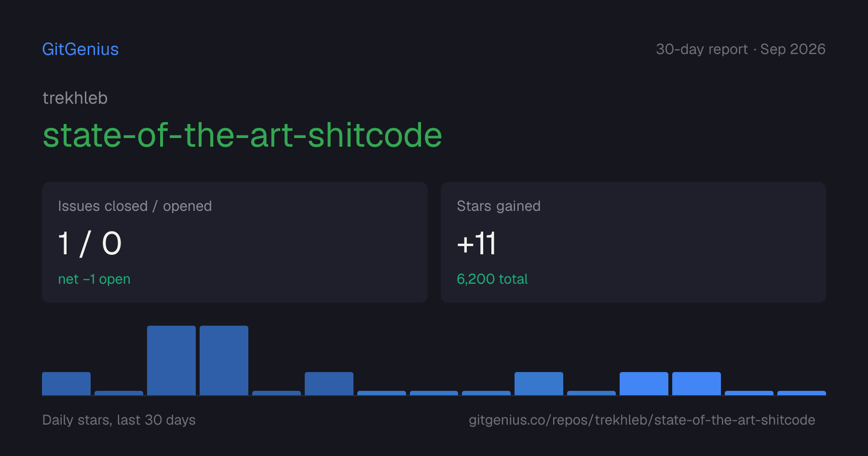
Task: Select the Stars gained card
Action: 633,242
